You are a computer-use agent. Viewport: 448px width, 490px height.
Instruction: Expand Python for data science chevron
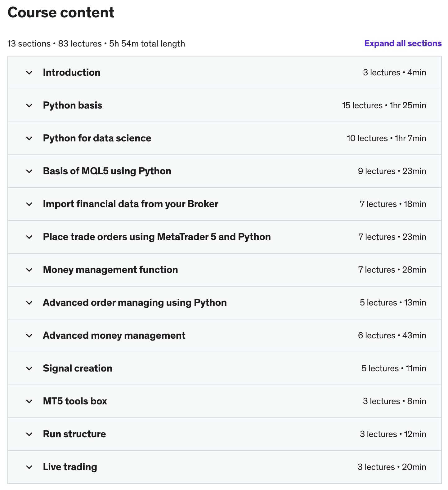[x=29, y=139]
